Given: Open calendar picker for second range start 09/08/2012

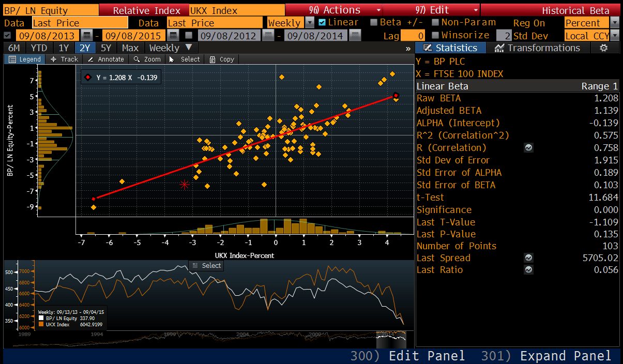Looking at the screenshot, I should 268,36.
